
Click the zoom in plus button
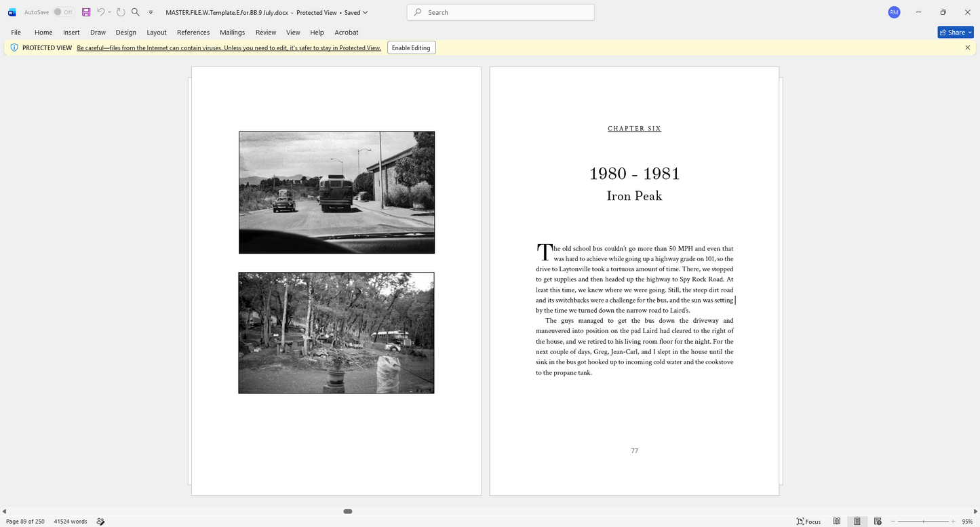[x=954, y=522]
